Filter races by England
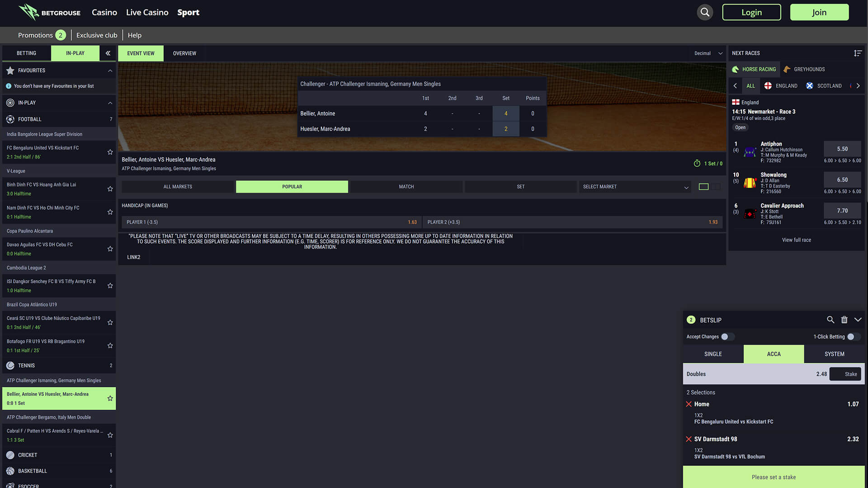Image resolution: width=868 pixels, height=488 pixels. coord(781,86)
